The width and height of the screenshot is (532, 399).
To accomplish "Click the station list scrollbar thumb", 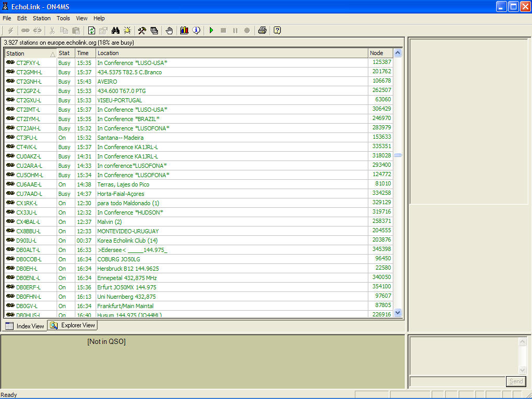I will coord(397,155).
